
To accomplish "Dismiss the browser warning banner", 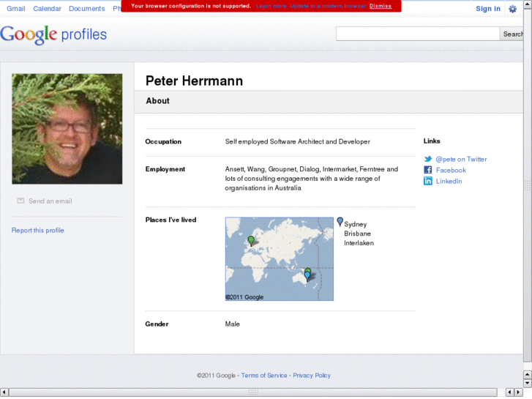I will (x=381, y=6).
